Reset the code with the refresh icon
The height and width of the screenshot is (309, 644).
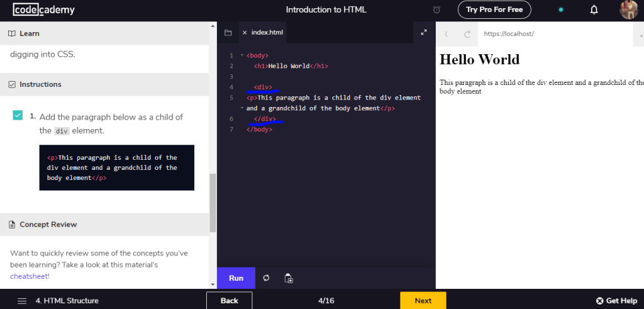(266, 278)
